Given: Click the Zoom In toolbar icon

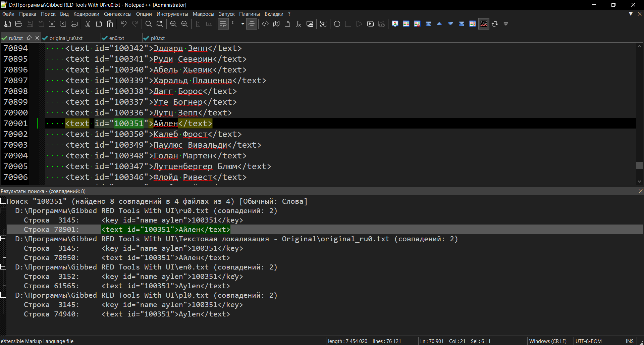Looking at the screenshot, I should [173, 24].
